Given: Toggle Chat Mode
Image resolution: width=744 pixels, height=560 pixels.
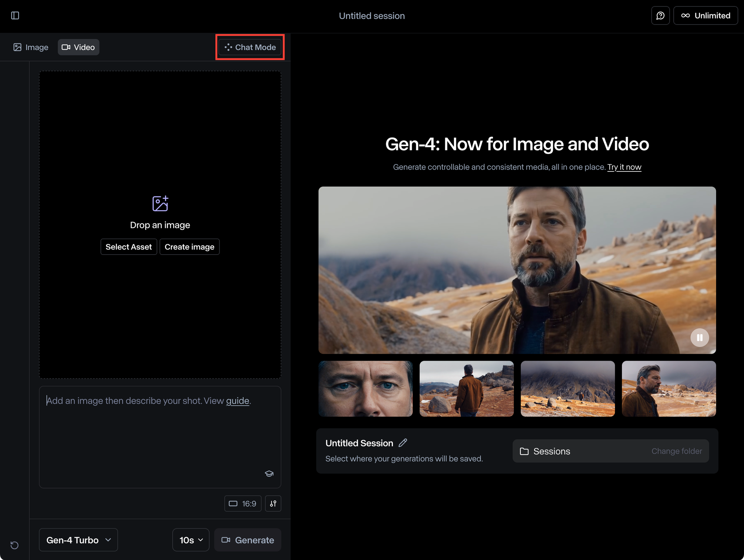Looking at the screenshot, I should click(x=250, y=47).
